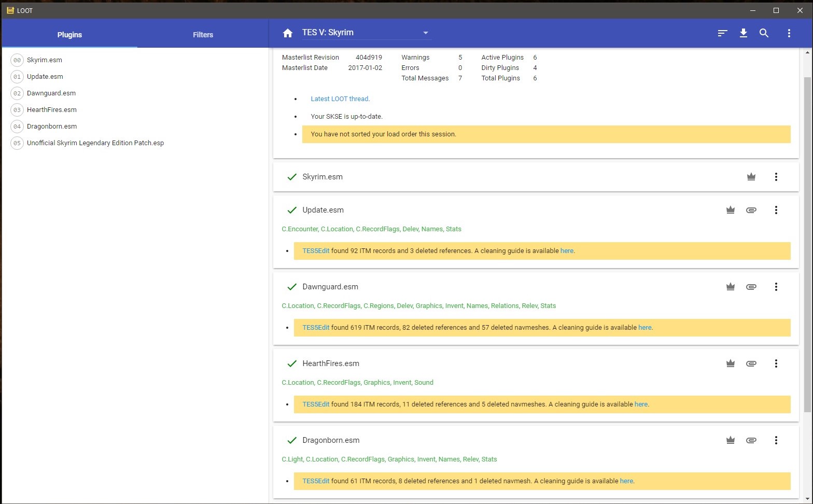
Task: Select Unofficial Skyrim Legendary Edition Patch.esp in sidebar
Action: tap(95, 143)
